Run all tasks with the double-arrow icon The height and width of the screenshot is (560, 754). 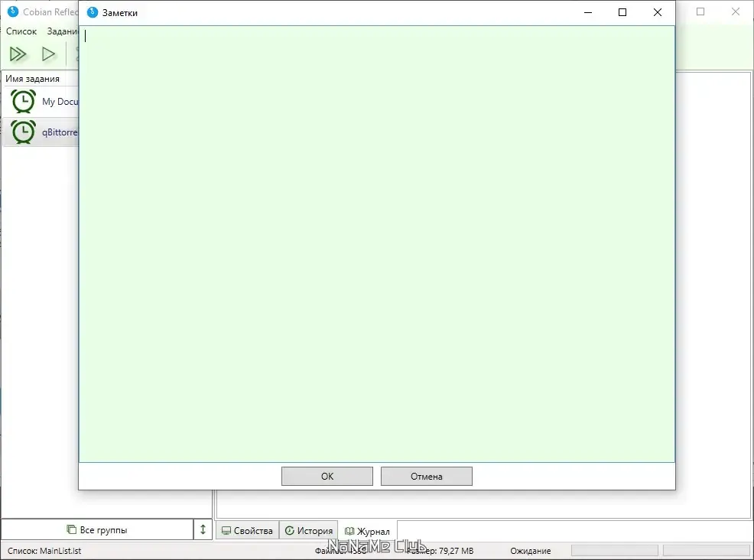[x=18, y=54]
